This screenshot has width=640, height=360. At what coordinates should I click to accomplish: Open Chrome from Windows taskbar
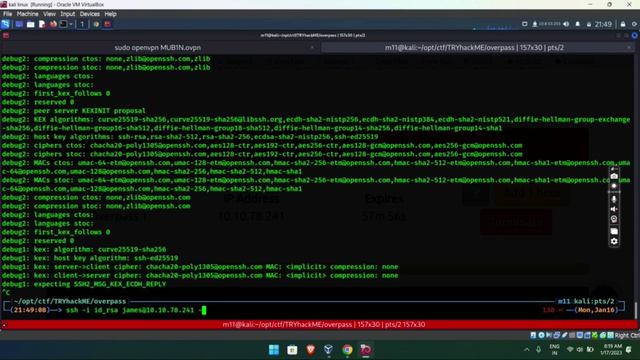point(347,350)
